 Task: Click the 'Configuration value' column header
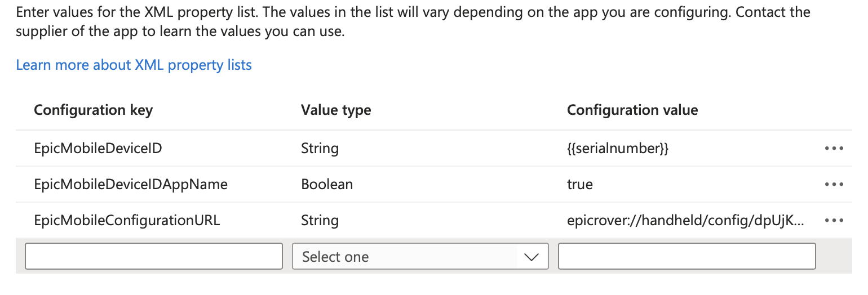click(x=632, y=110)
